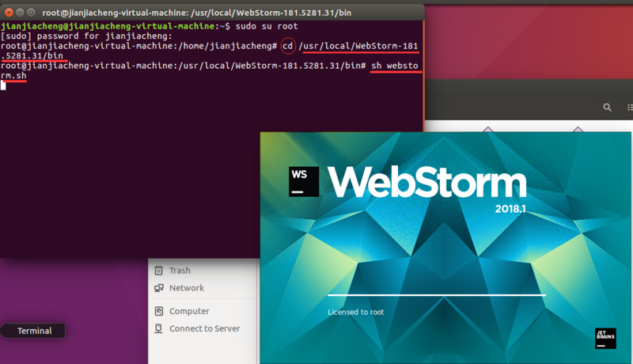Close the terminal window
Viewport: 633px width, 364px height.
pos(9,13)
